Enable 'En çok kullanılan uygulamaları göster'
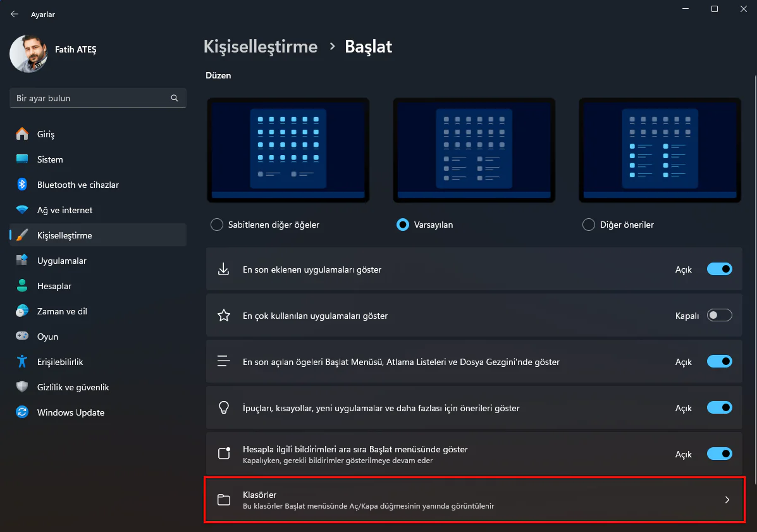757x532 pixels. (719, 314)
